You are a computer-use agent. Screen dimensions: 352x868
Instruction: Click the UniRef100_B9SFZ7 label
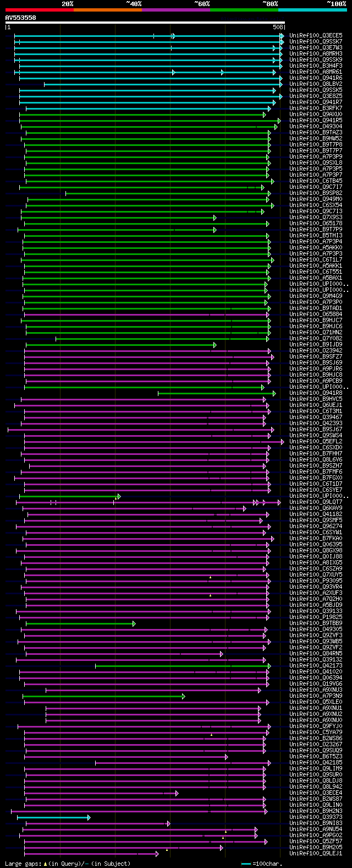316,357
